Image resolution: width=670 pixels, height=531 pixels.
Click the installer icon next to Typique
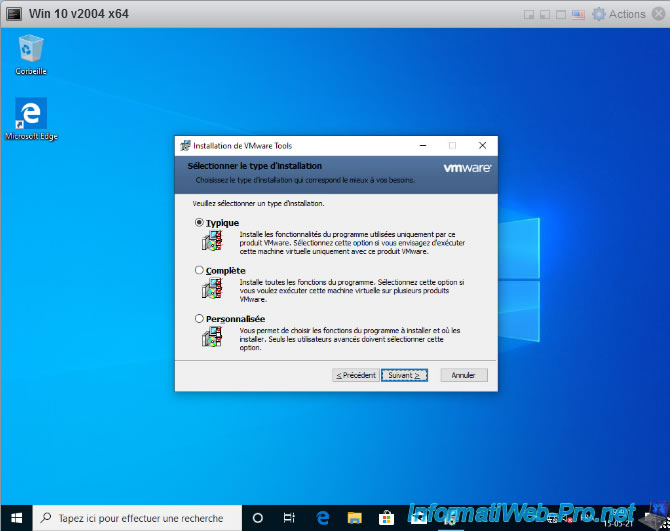[212, 241]
